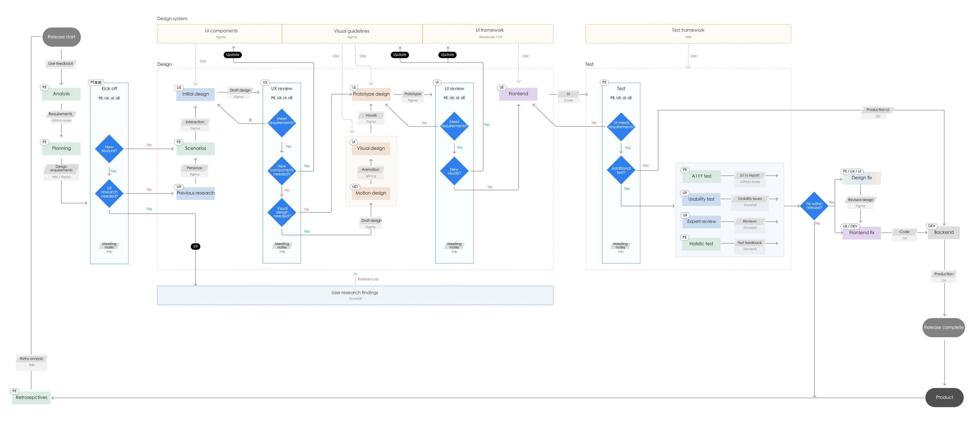
Task: Select the UID badge on Motion design
Action: [355, 187]
